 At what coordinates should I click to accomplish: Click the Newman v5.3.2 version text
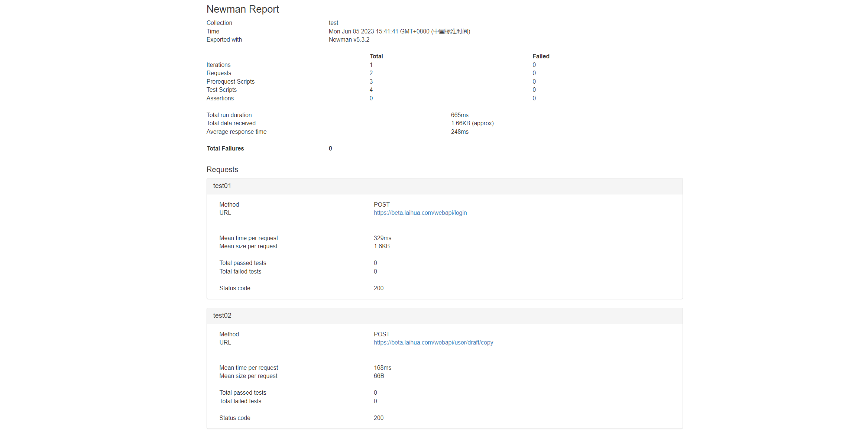[x=349, y=39]
